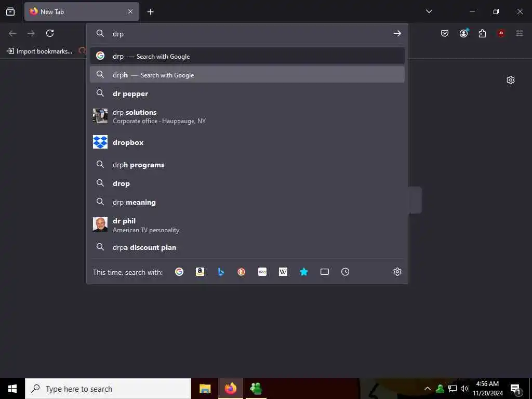The width and height of the screenshot is (532, 399).
Task: Open the volume control in the tray
Action: click(464, 389)
